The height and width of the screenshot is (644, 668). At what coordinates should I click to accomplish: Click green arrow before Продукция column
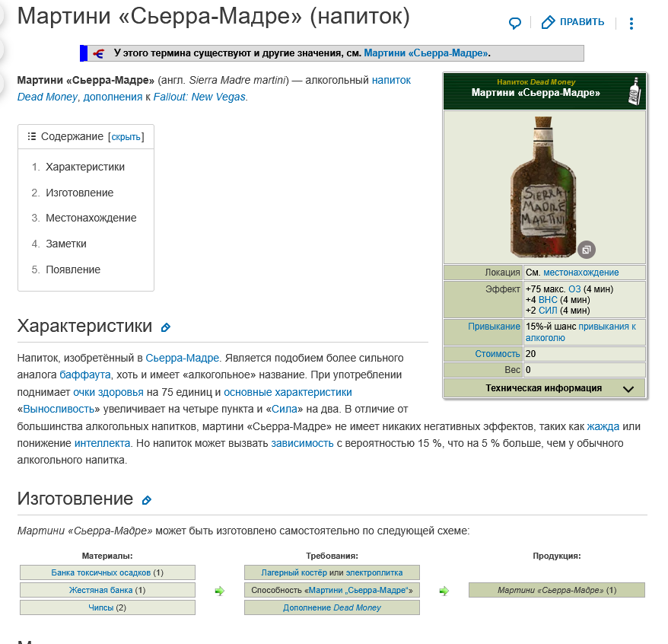(x=444, y=591)
